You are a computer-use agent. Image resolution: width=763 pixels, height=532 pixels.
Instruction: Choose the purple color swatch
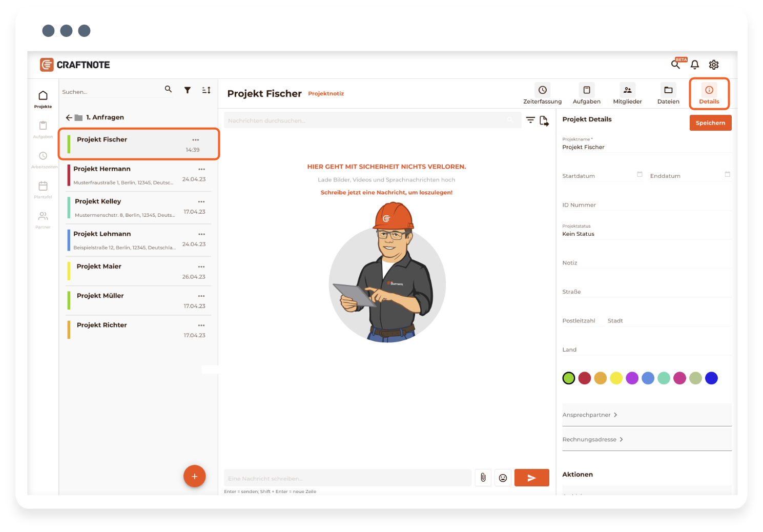tap(632, 378)
